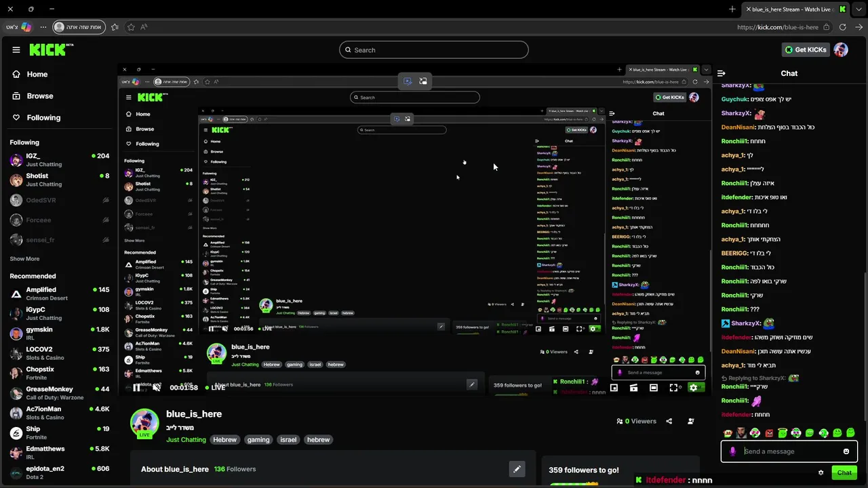The height and width of the screenshot is (488, 868).
Task: Open gymskin recommended channel
Action: tap(59, 333)
